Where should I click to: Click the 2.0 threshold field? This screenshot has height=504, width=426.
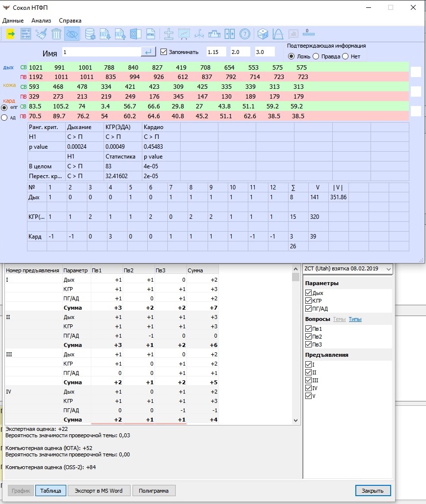240,52
